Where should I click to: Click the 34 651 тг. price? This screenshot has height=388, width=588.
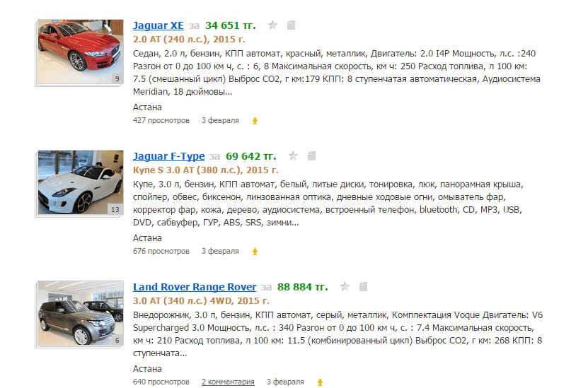230,25
